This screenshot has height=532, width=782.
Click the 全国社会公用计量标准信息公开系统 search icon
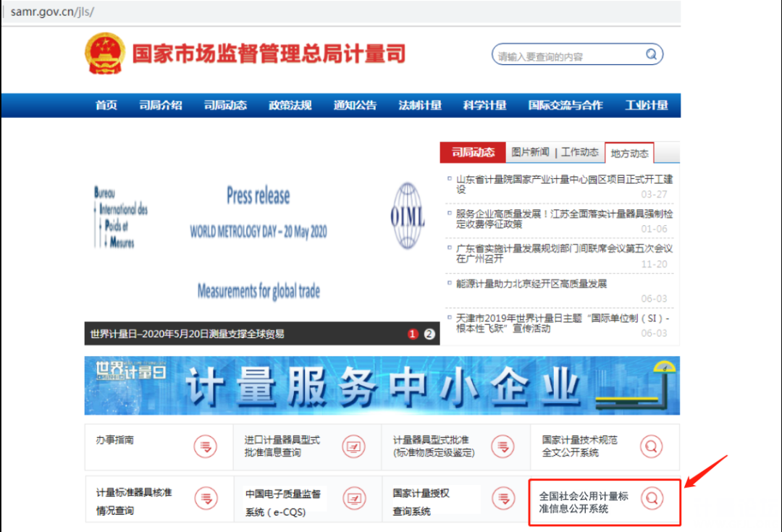[652, 498]
